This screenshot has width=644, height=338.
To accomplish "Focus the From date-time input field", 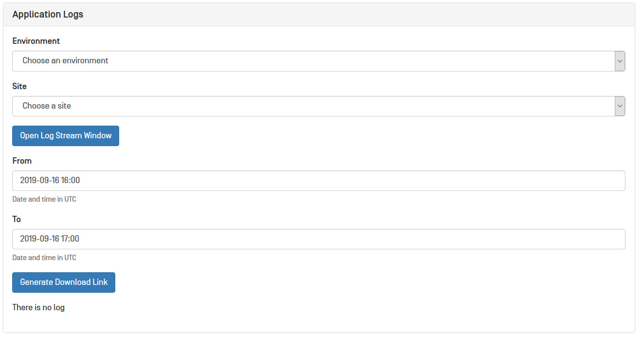I will [x=318, y=181].
